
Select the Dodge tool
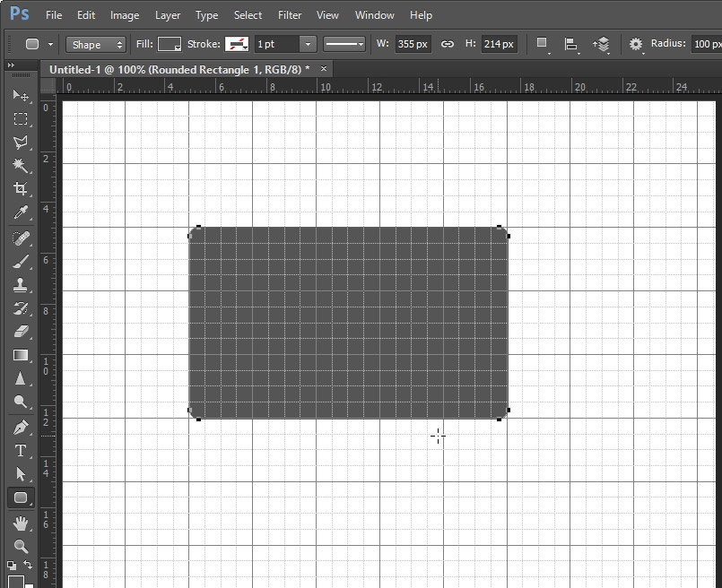pyautogui.click(x=21, y=402)
